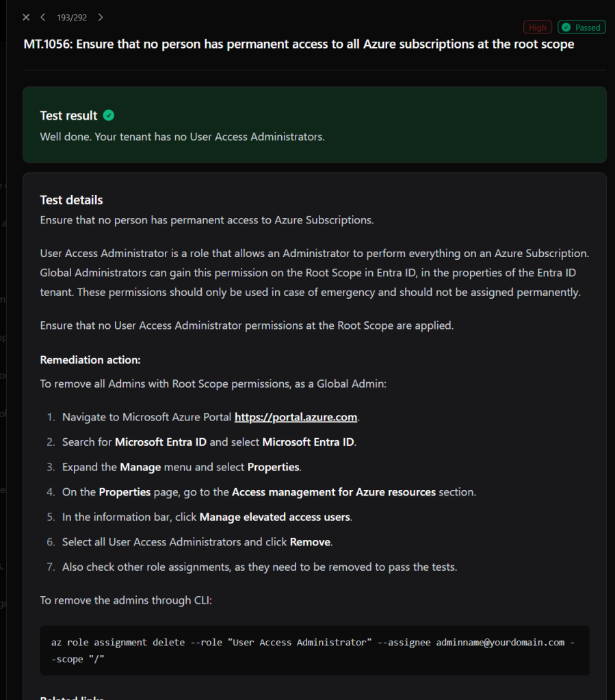Click the Passed status badge
The image size is (615, 700).
point(581,27)
